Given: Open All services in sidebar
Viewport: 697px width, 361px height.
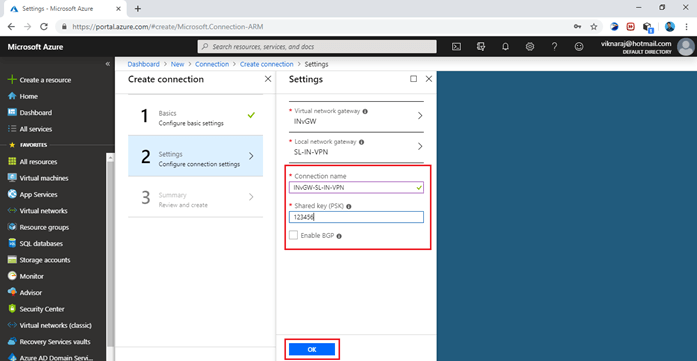Looking at the screenshot, I should point(30,129).
